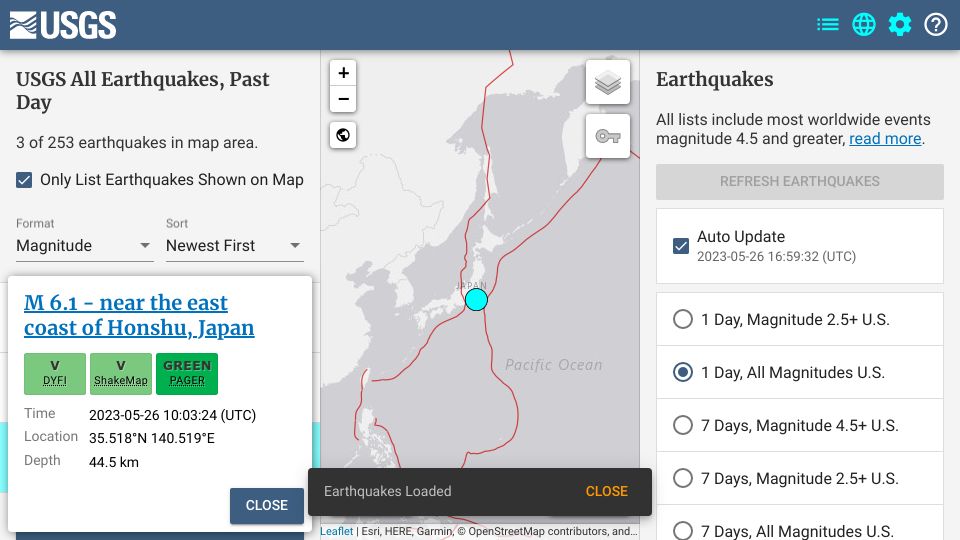This screenshot has width=960, height=540.
Task: Open M 6.1 near east coast of Honshu link
Action: click(x=139, y=315)
